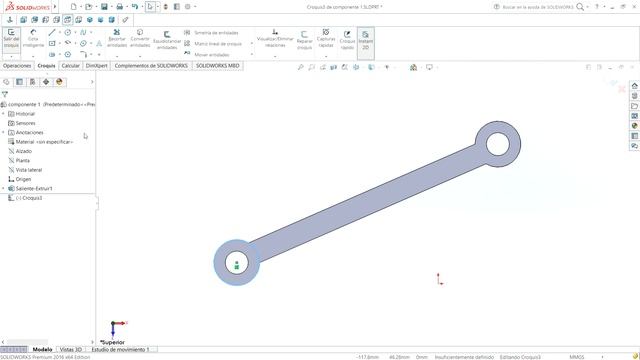Expand the SOLIDWORKS menu arrow
The image size is (640, 360).
(x=55, y=7)
